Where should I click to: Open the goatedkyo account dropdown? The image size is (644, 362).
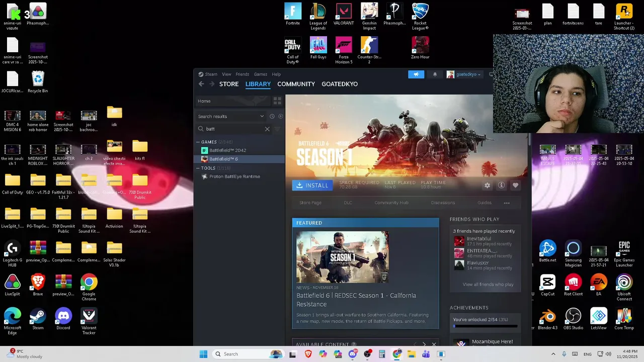[x=463, y=74]
